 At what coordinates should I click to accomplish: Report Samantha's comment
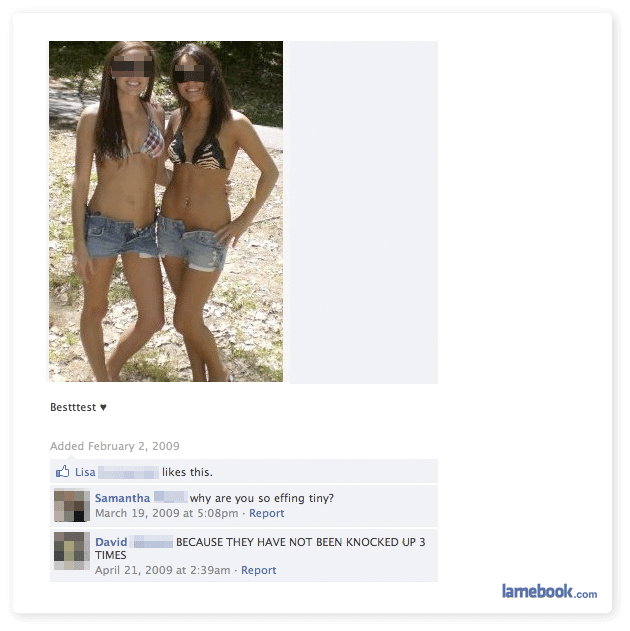click(x=266, y=513)
